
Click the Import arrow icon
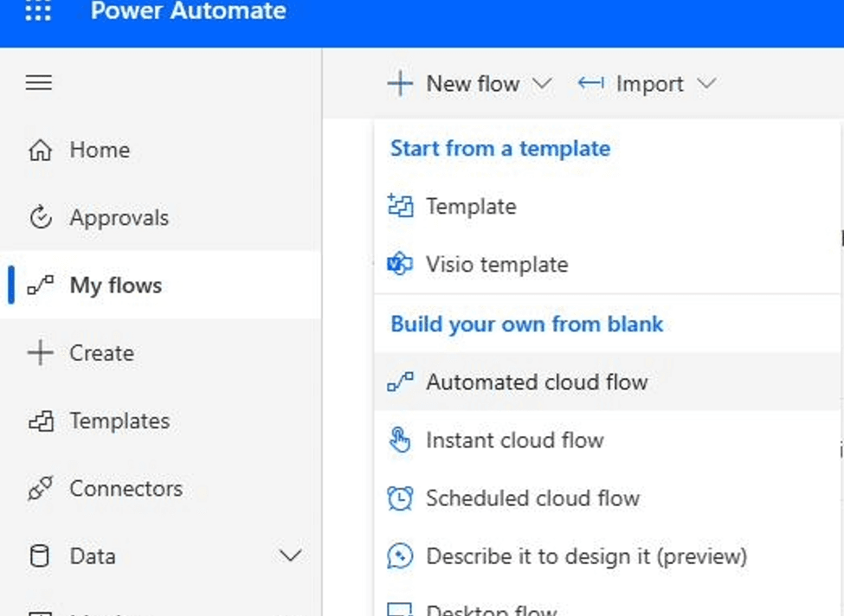click(x=591, y=83)
